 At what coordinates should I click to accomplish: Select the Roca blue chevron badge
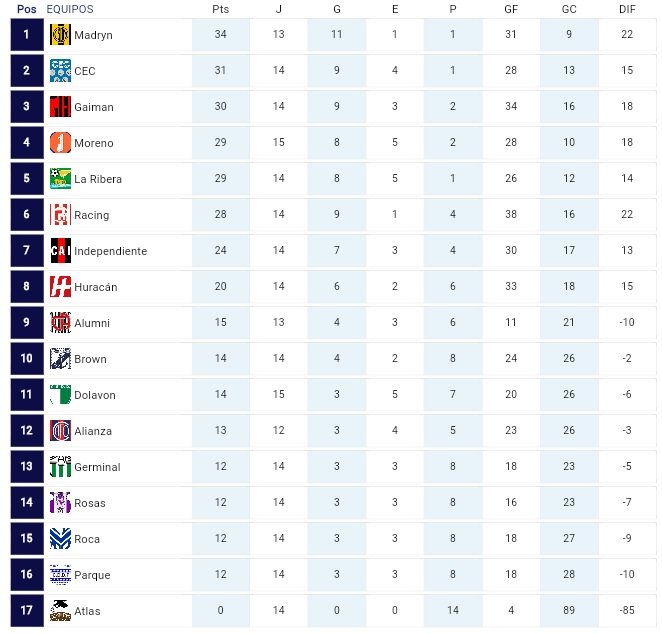click(x=60, y=539)
